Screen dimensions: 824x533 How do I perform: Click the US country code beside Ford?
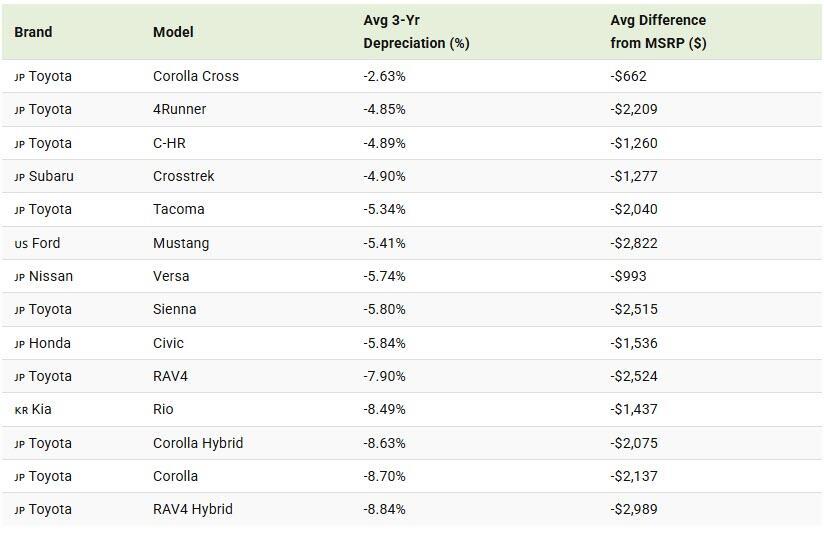(x=21, y=244)
